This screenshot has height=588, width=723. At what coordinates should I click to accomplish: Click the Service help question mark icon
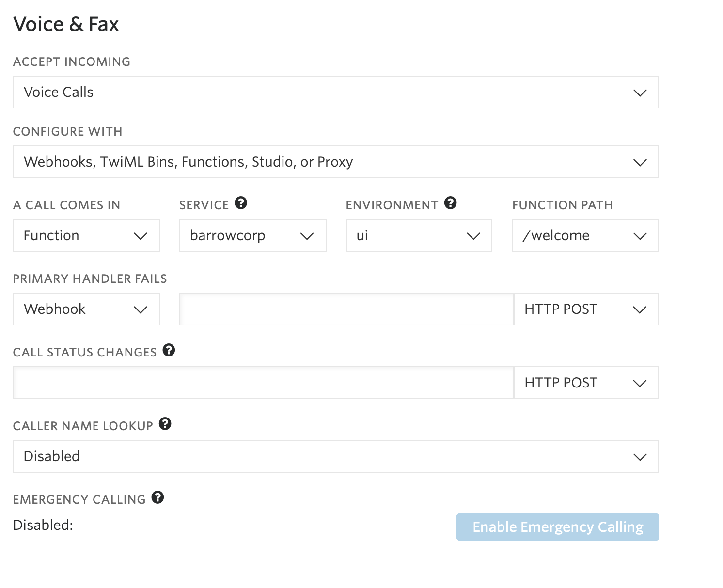(x=241, y=203)
